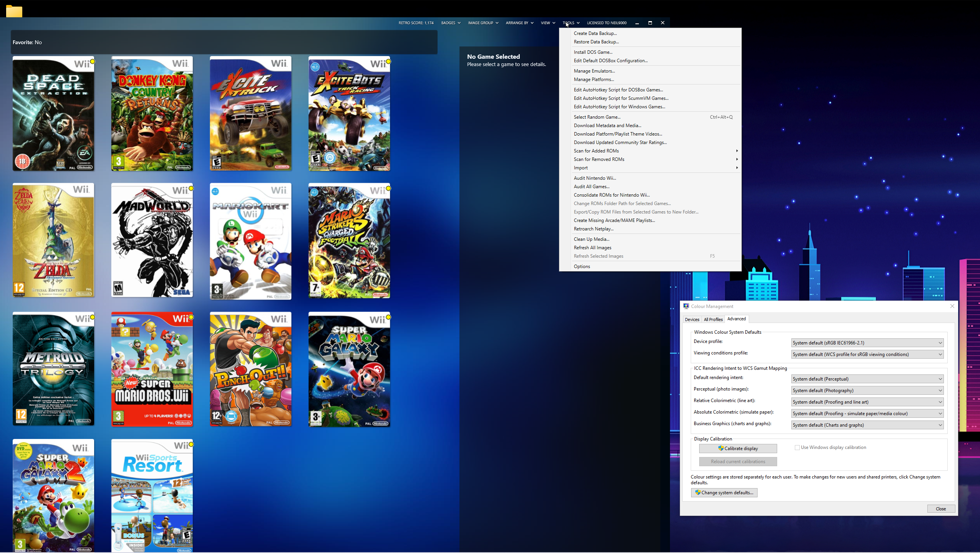
Task: Select the Donkey Kong Country Returns cover
Action: pos(152,114)
